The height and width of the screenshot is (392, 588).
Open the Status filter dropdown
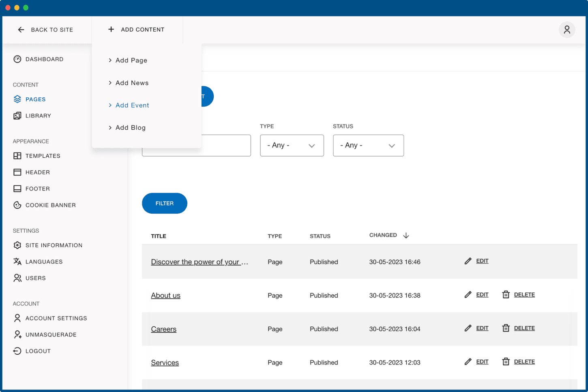368,146
